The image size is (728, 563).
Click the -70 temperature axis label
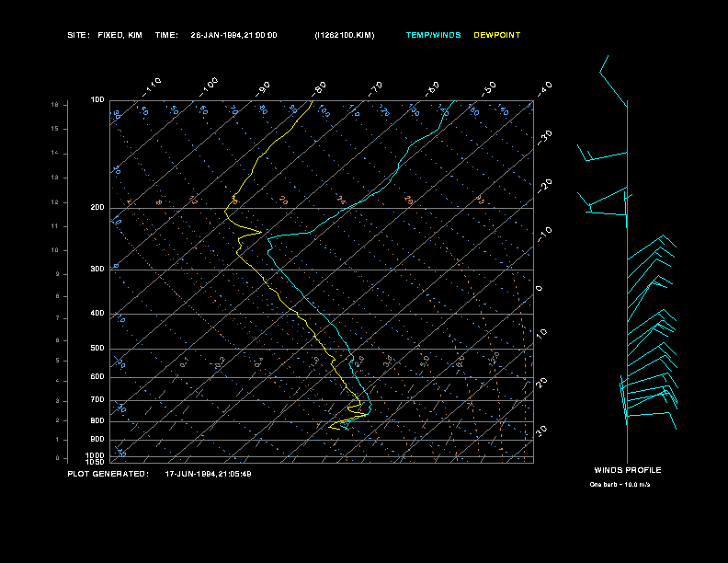point(375,89)
